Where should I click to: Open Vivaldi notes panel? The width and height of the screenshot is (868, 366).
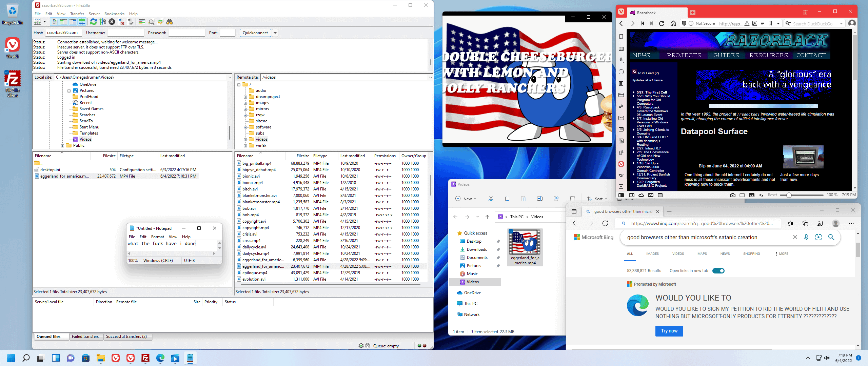click(x=621, y=83)
